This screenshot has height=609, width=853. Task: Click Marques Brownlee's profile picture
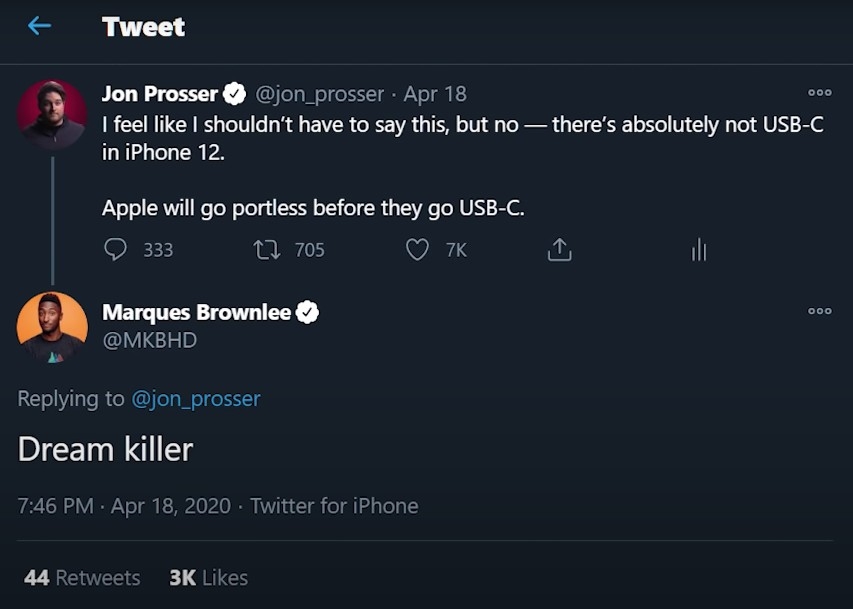pyautogui.click(x=51, y=324)
